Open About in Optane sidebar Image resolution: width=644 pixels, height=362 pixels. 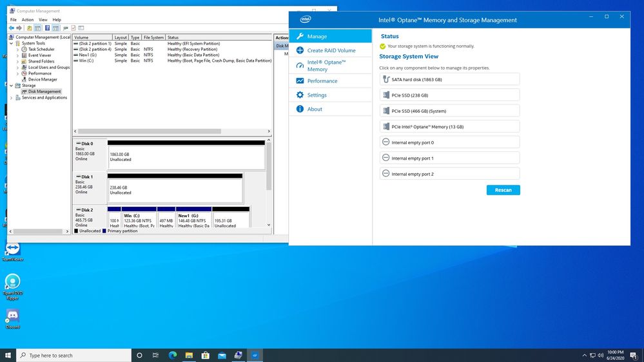click(x=331, y=109)
